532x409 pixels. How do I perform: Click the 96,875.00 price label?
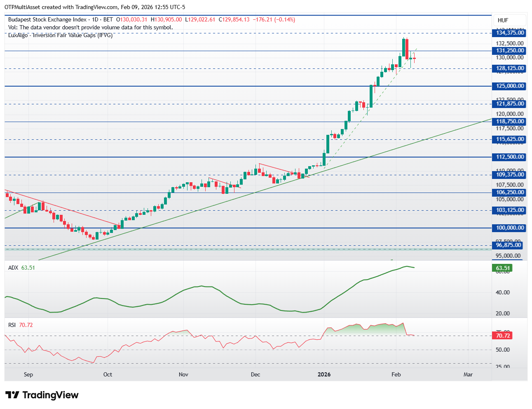pos(508,245)
